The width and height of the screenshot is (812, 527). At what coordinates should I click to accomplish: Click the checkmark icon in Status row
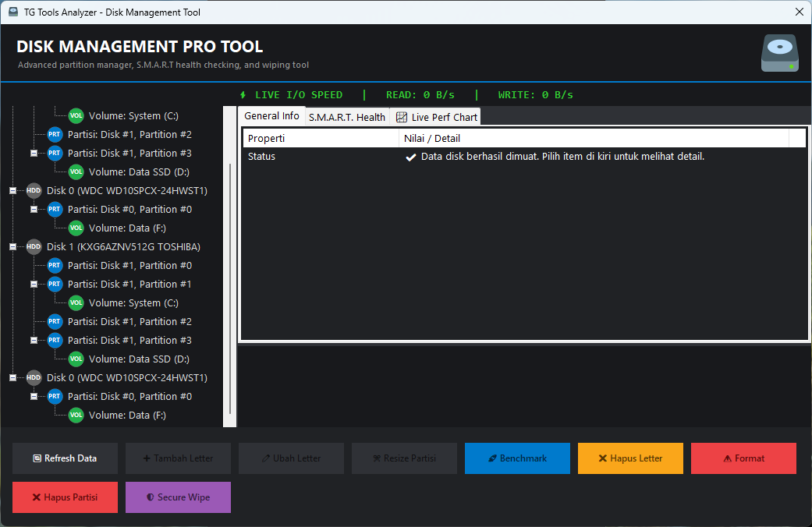coord(410,157)
